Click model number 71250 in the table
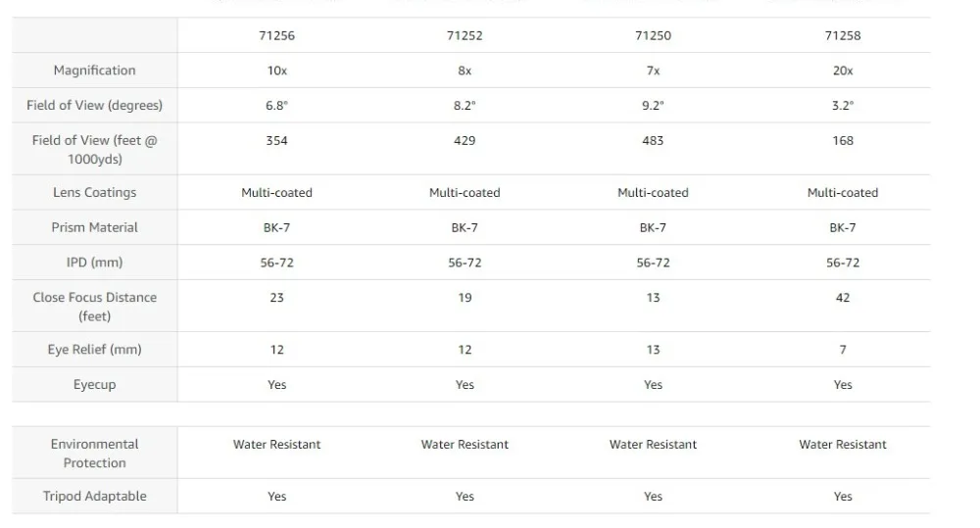This screenshot has height=528, width=980. point(653,35)
